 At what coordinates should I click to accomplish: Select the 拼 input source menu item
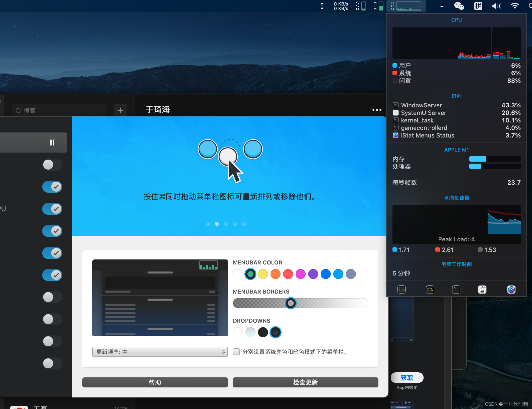pyautogui.click(x=478, y=6)
